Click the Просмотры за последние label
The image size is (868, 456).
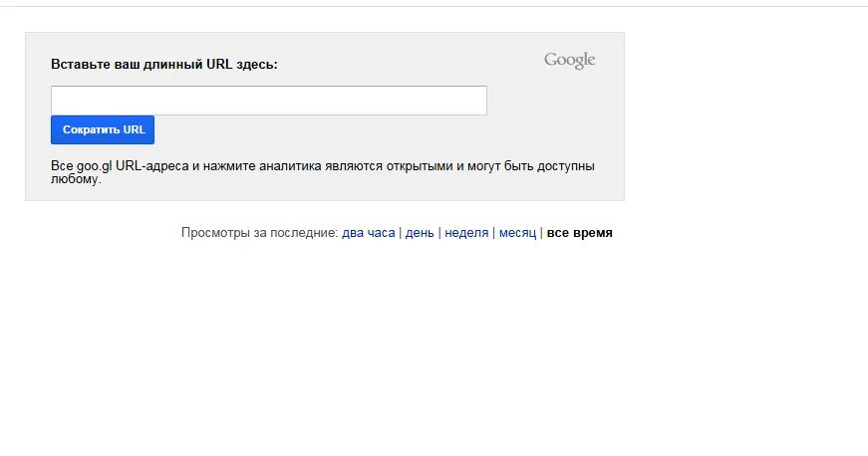pos(259,233)
